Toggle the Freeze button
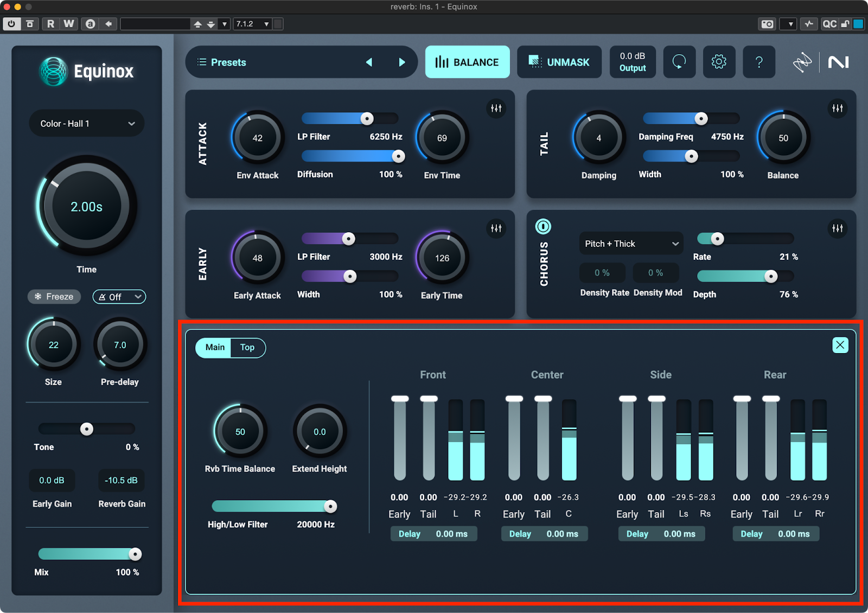The height and width of the screenshot is (613, 868). pos(54,297)
